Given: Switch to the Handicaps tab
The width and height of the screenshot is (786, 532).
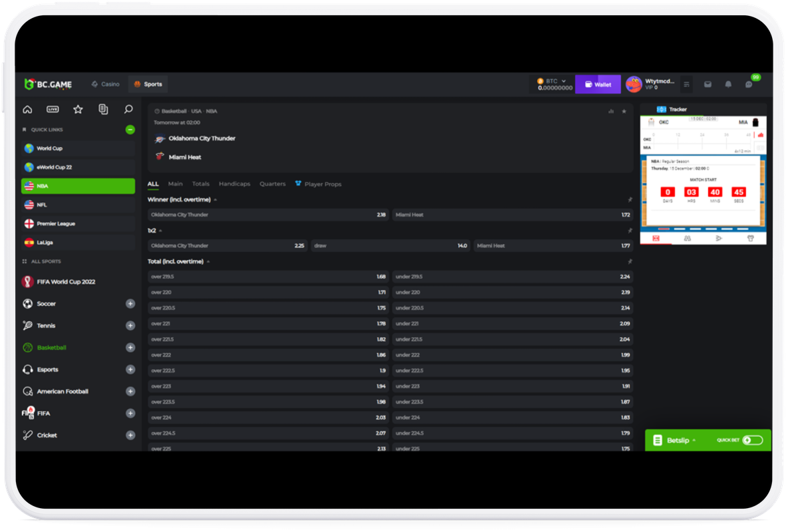Looking at the screenshot, I should pyautogui.click(x=234, y=184).
